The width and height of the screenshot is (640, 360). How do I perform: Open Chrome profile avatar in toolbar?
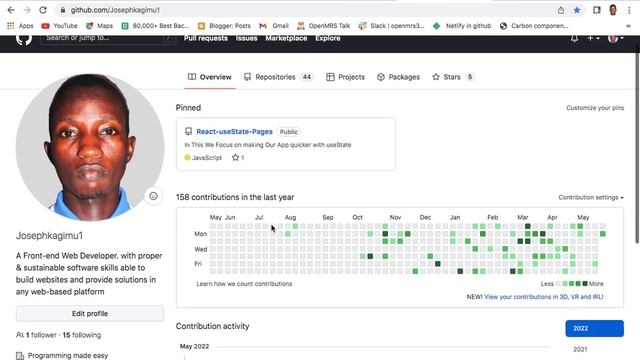coord(613,10)
